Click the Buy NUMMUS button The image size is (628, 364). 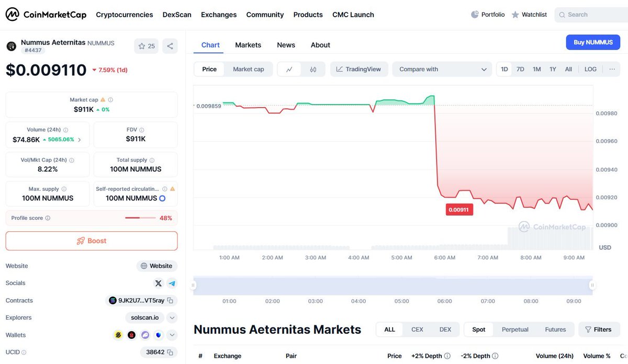593,42
